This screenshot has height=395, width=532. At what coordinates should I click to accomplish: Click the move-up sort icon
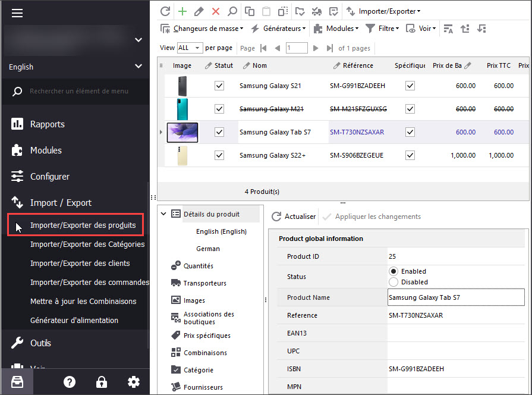coord(465,29)
